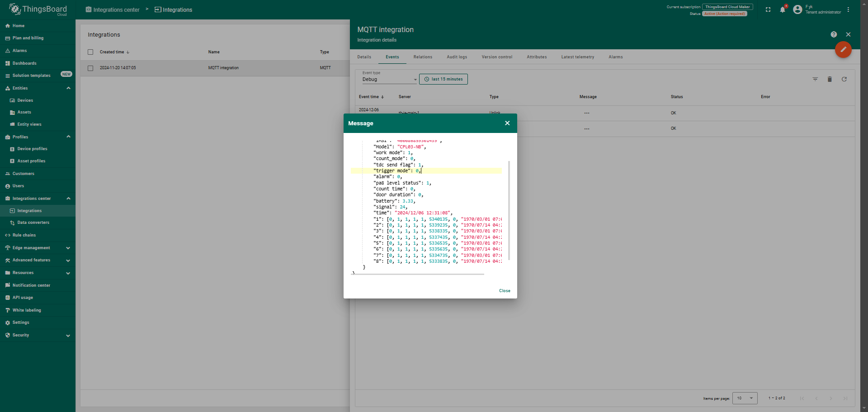Go to Alarms in sidebar
Screen dimensions: 868x412
[38, 51]
